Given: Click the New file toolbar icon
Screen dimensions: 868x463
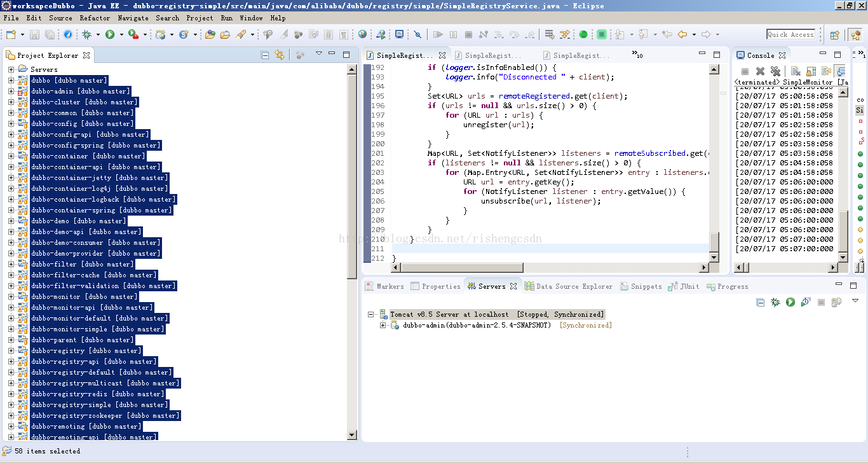Looking at the screenshot, I should point(11,34).
